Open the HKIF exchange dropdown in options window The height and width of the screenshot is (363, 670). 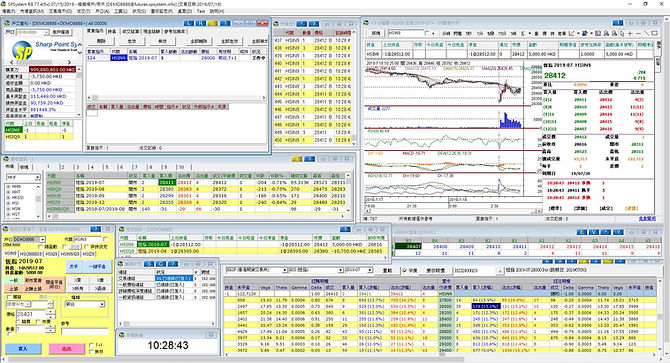coord(285,270)
